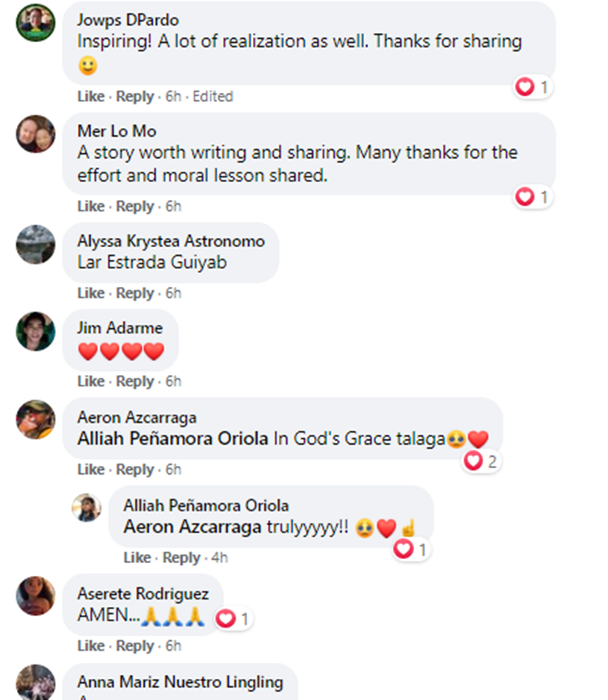Open Jowps DPardo's profile picture
The height and width of the screenshot is (700, 608).
[x=36, y=23]
